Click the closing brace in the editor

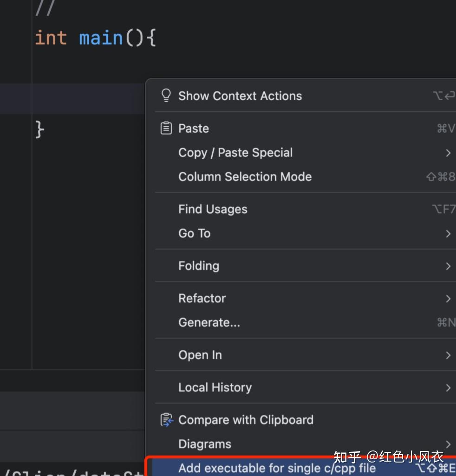coord(39,129)
